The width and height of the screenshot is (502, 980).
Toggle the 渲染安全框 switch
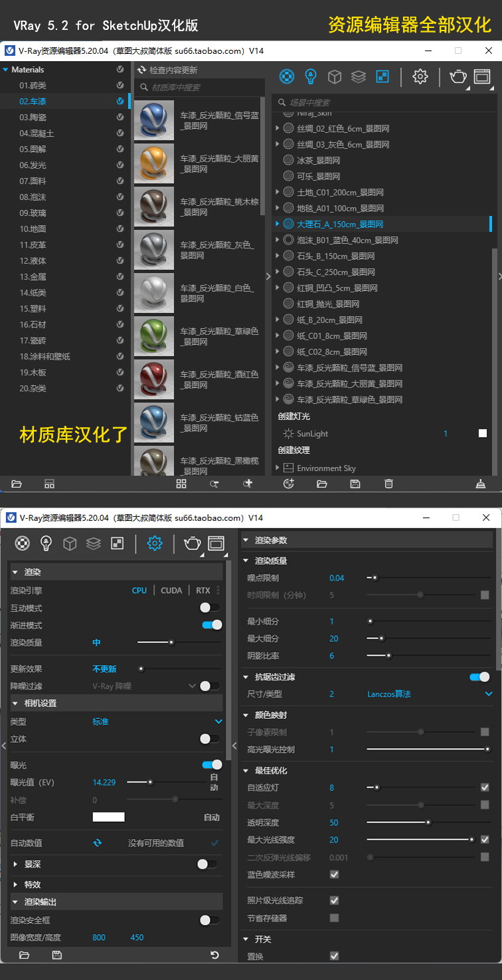[x=210, y=920]
